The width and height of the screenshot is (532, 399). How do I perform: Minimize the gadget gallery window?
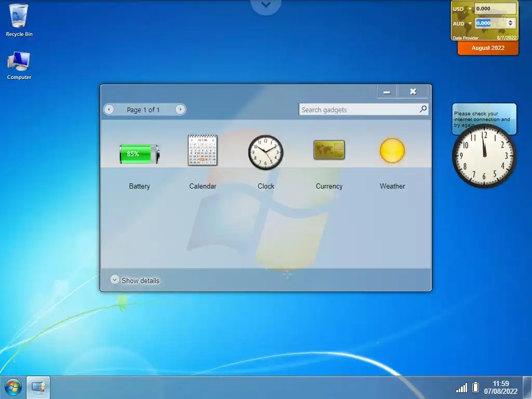click(387, 91)
